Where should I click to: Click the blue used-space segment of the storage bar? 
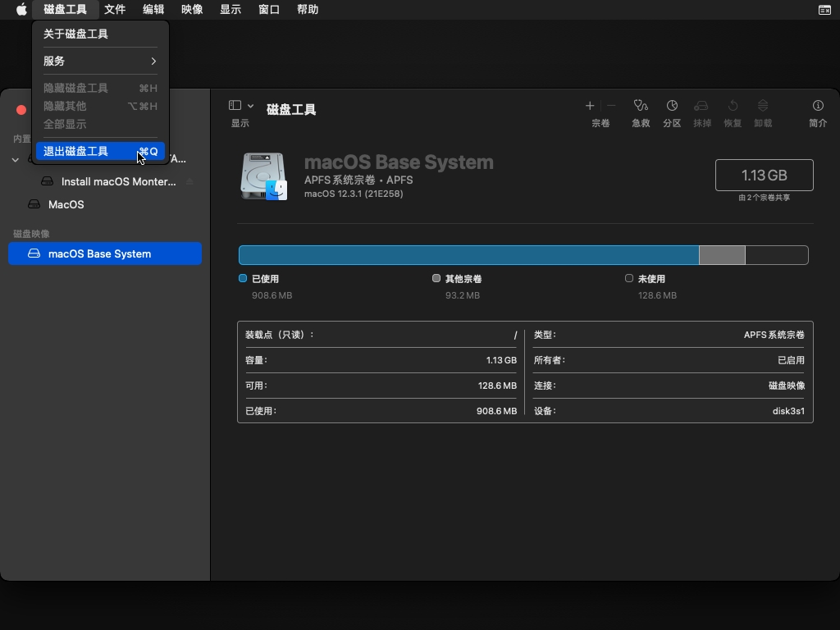tap(468, 255)
